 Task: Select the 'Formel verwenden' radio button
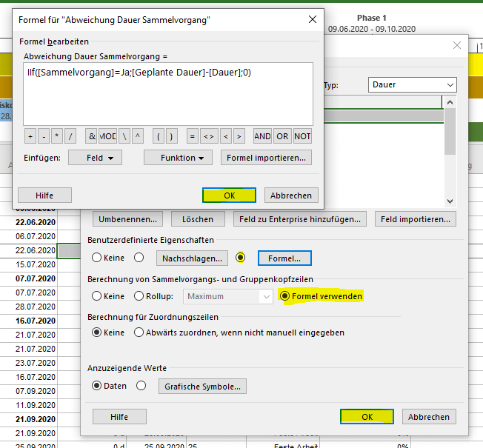285,296
